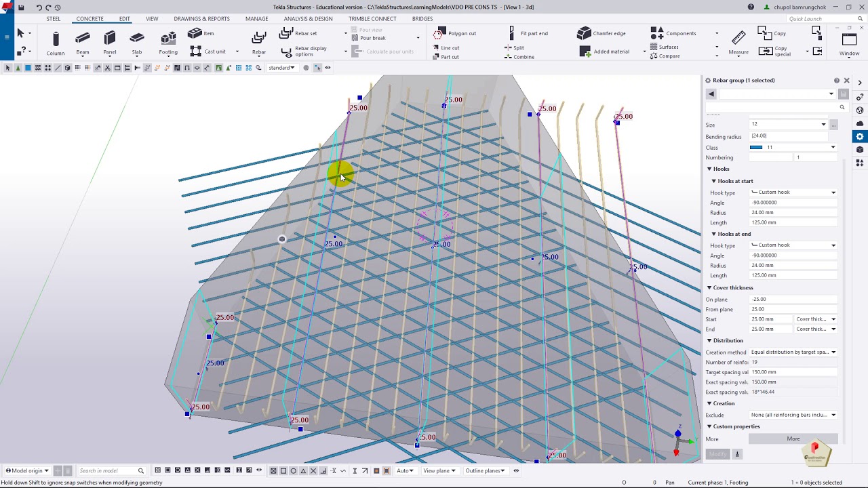The image size is (868, 488).
Task: Open the ANALYSIS & DESIGN tab
Action: click(x=308, y=19)
